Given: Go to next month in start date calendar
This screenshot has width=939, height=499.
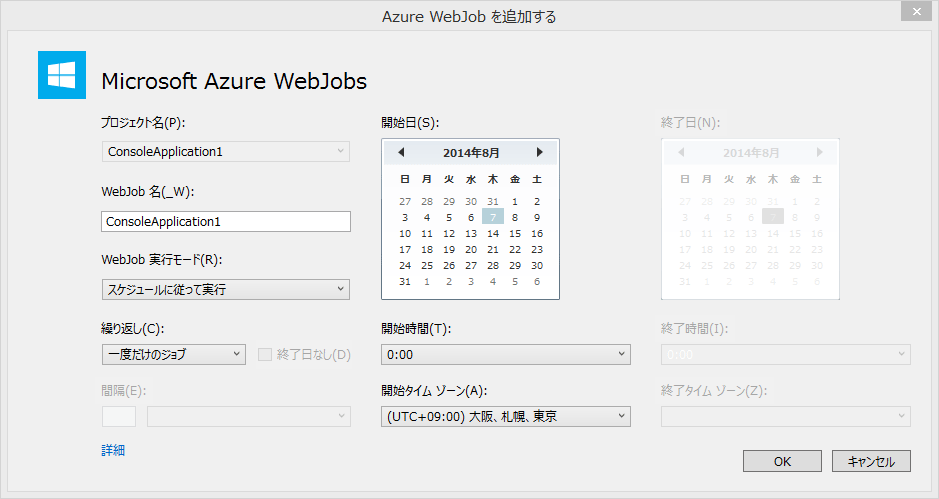Looking at the screenshot, I should 540,152.
